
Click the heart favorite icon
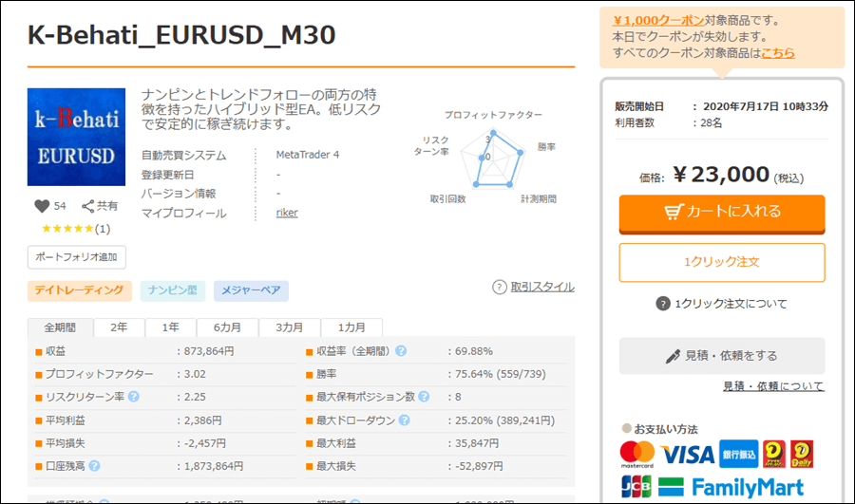(41, 206)
